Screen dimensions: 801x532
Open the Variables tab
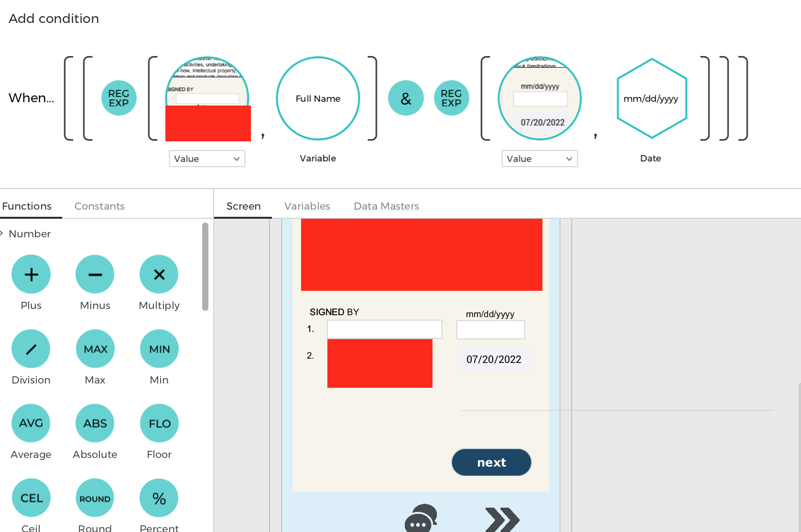point(307,206)
